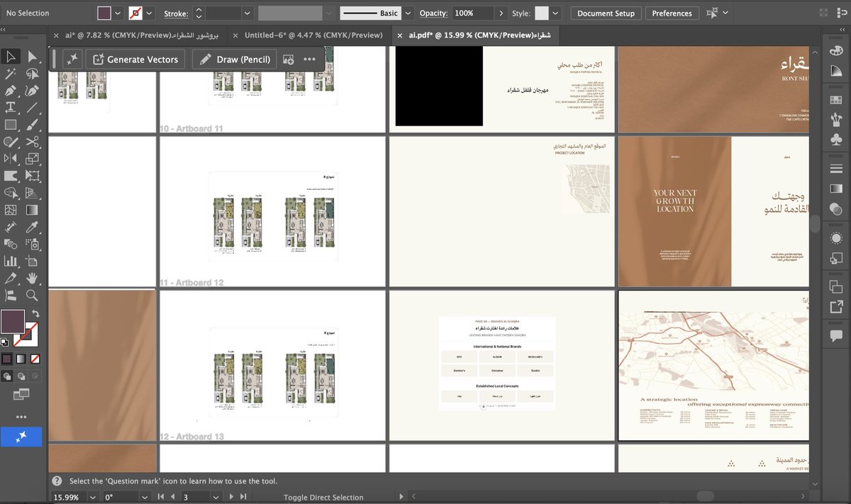The width and height of the screenshot is (851, 504).
Task: Open the graphic Style dropdown
Action: click(x=555, y=13)
